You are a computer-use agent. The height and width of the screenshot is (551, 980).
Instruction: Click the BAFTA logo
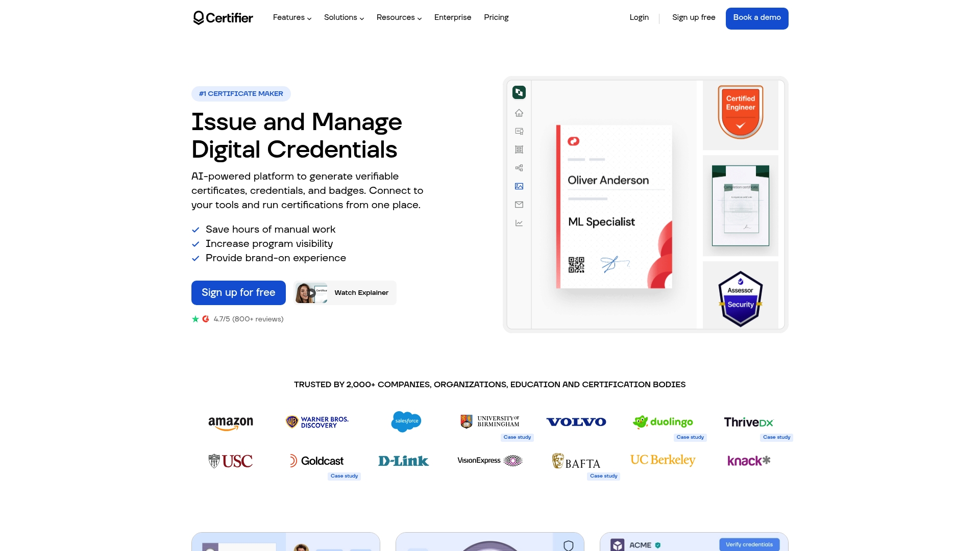[576, 461]
